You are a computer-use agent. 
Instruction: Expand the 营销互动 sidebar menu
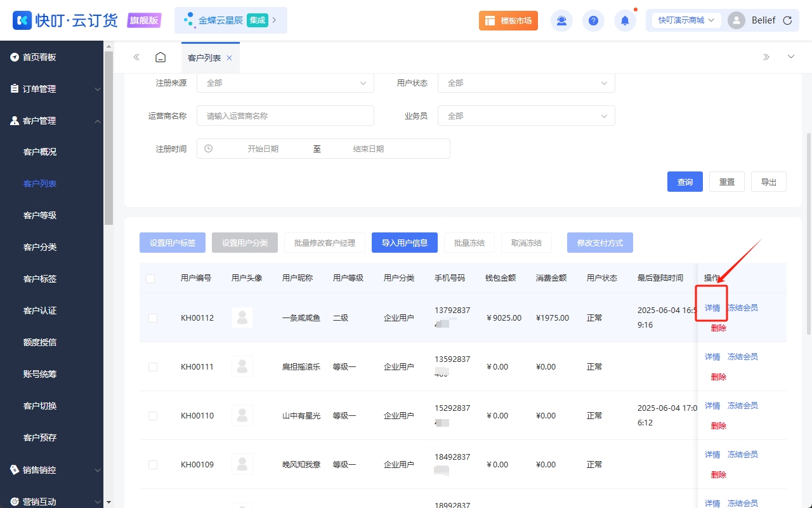coord(52,501)
